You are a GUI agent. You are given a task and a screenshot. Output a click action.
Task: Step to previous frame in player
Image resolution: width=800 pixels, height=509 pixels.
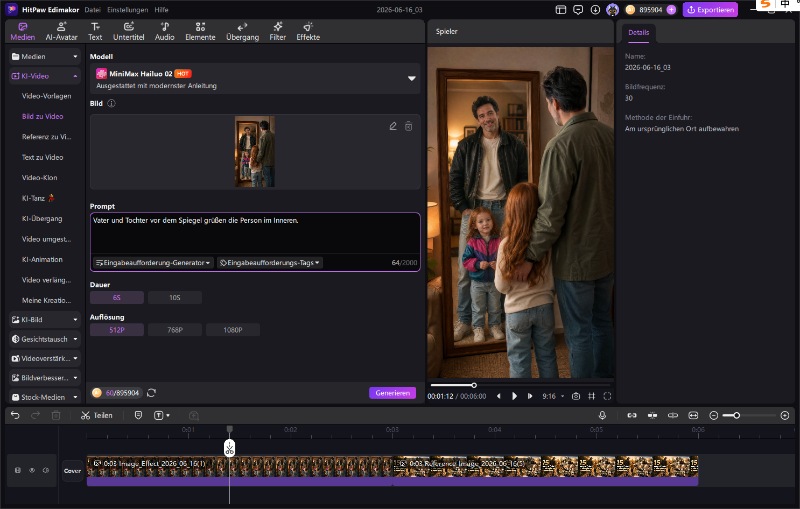(498, 396)
